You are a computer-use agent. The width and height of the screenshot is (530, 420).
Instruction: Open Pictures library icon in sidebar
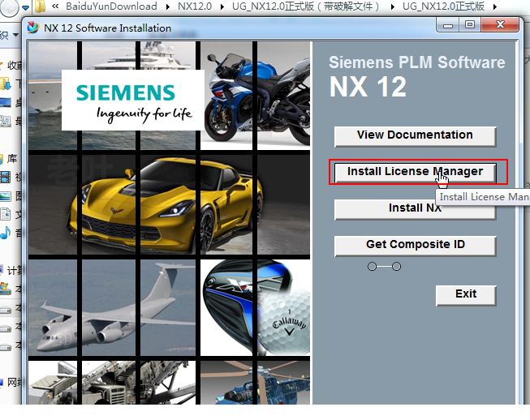tap(5, 196)
